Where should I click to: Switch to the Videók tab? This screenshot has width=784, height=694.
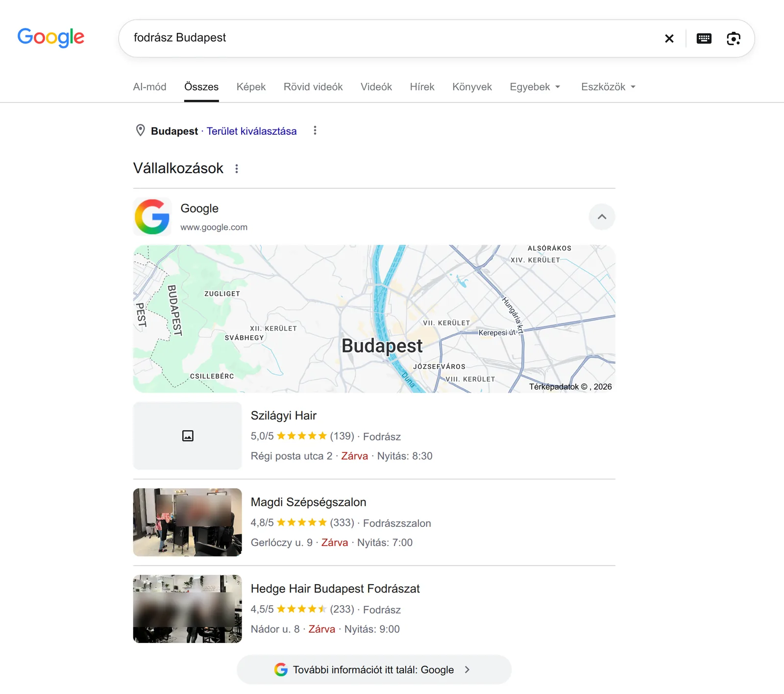(376, 87)
